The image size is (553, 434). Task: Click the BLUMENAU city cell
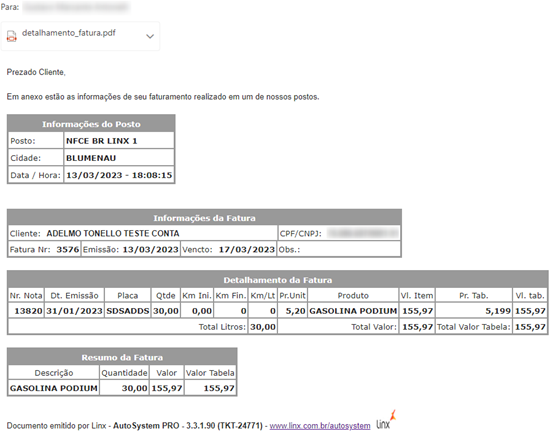[119, 158]
